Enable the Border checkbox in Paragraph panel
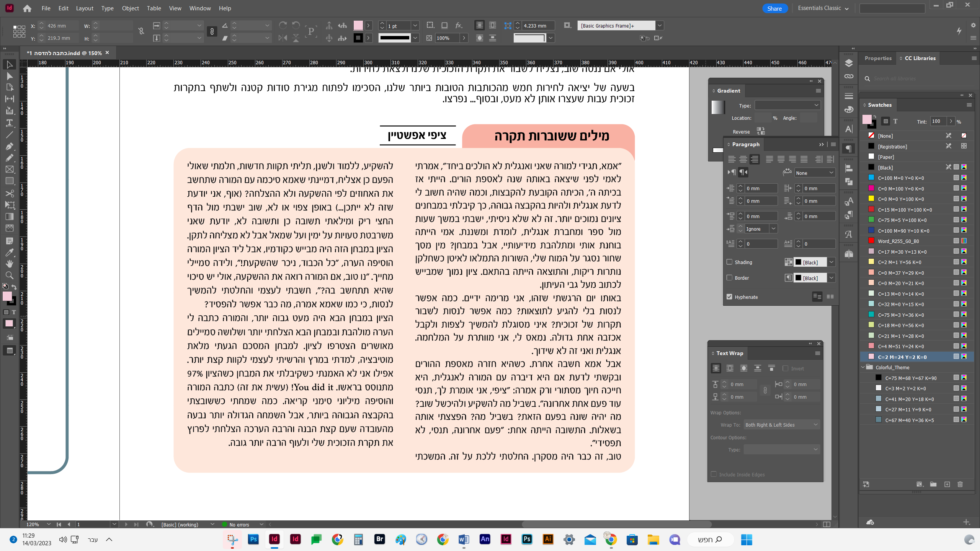The width and height of the screenshot is (980, 551). [x=729, y=278]
